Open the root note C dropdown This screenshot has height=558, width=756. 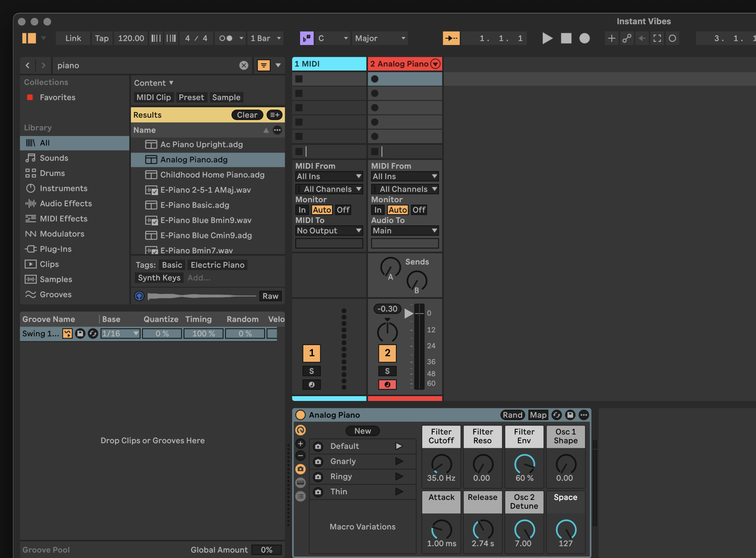pyautogui.click(x=333, y=38)
